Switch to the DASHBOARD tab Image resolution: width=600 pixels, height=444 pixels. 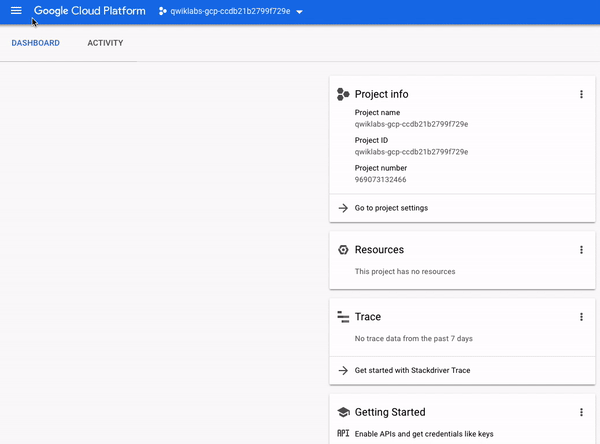36,43
